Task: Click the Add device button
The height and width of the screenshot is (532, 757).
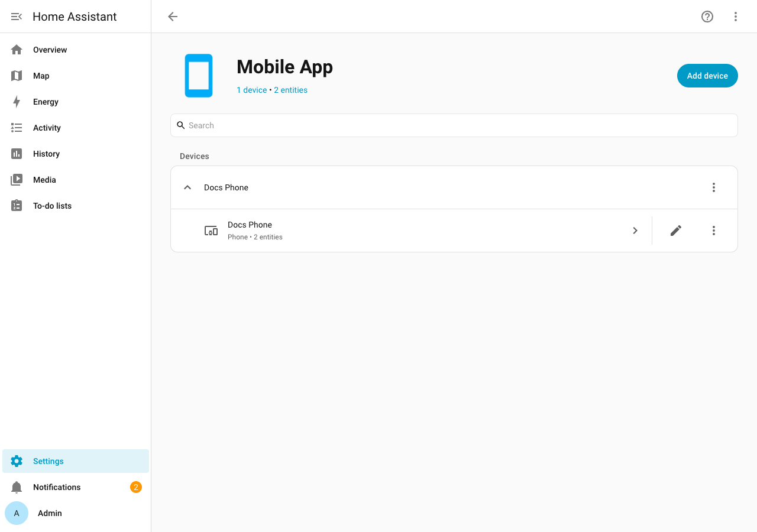Action: point(707,76)
